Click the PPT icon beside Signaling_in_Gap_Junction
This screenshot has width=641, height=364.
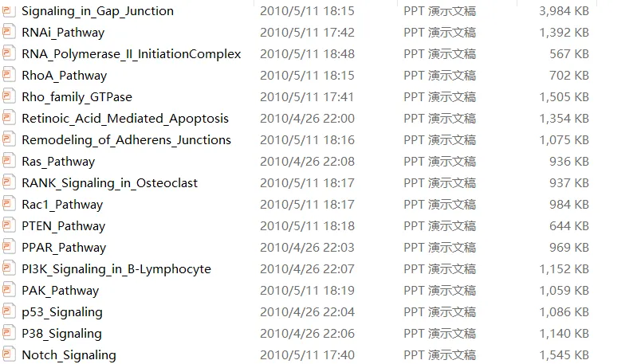click(x=9, y=11)
